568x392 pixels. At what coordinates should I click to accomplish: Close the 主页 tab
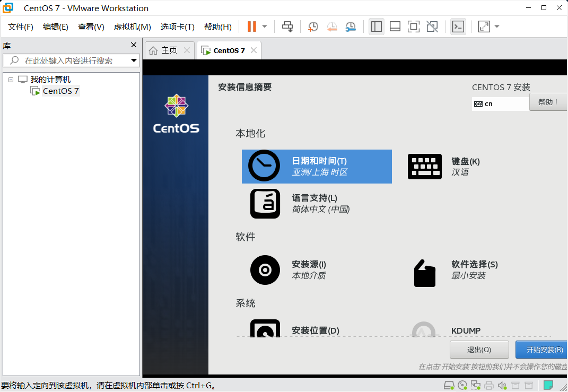pyautogui.click(x=187, y=50)
